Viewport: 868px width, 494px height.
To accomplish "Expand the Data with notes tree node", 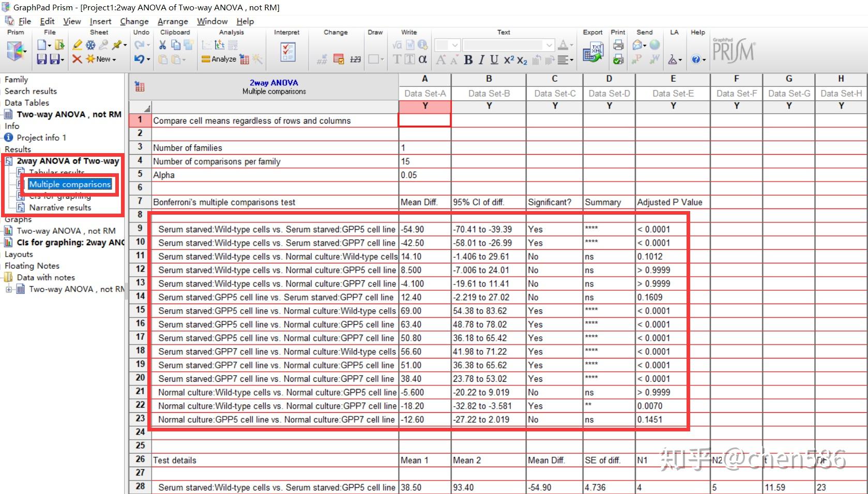I will click(9, 289).
